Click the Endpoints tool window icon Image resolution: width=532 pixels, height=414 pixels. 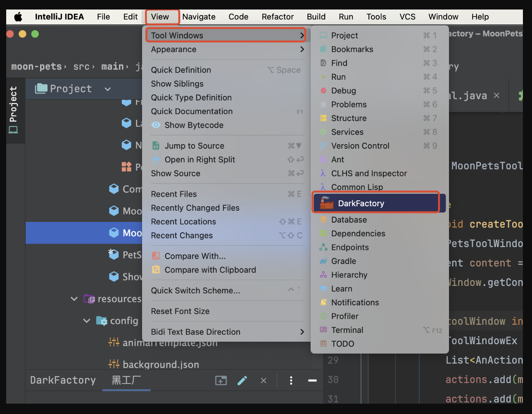[x=324, y=247]
